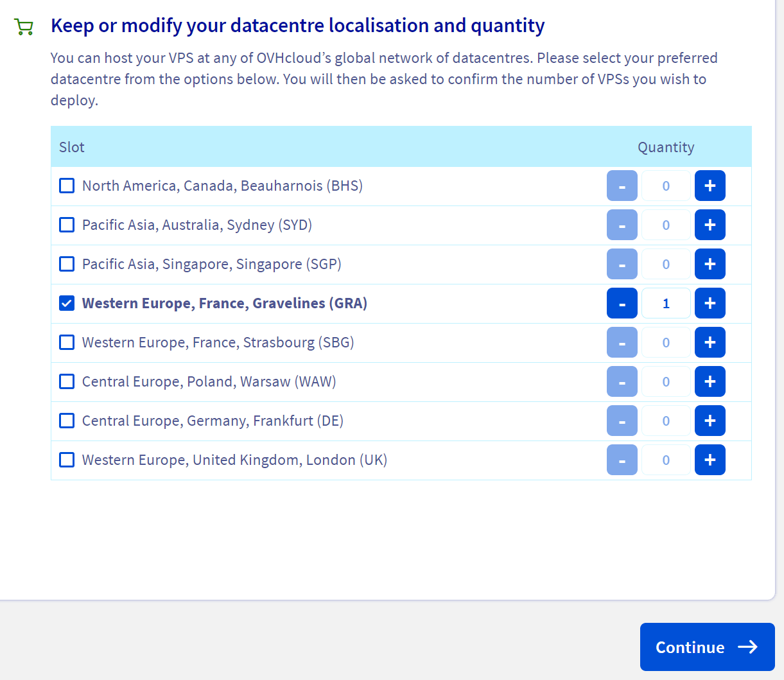
Task: Check the London (UK) datacentre checkbox
Action: [x=67, y=460]
